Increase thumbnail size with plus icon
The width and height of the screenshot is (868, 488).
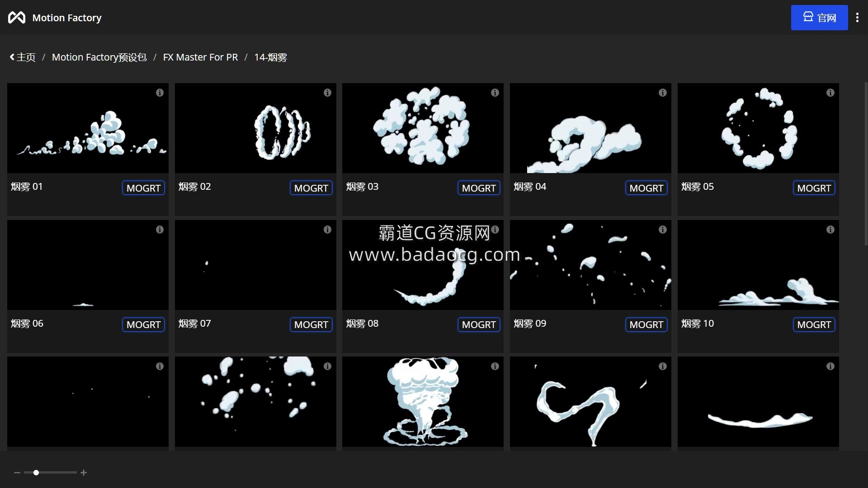click(x=84, y=473)
